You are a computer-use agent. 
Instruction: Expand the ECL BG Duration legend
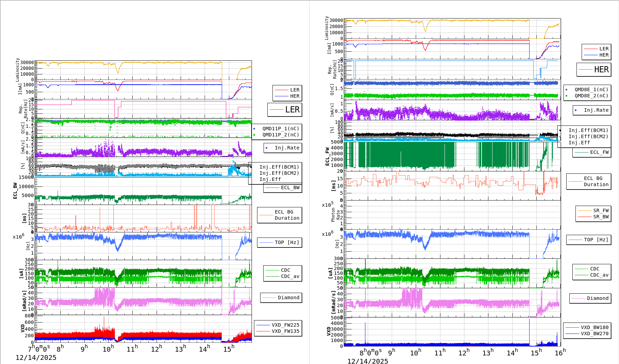point(280,215)
